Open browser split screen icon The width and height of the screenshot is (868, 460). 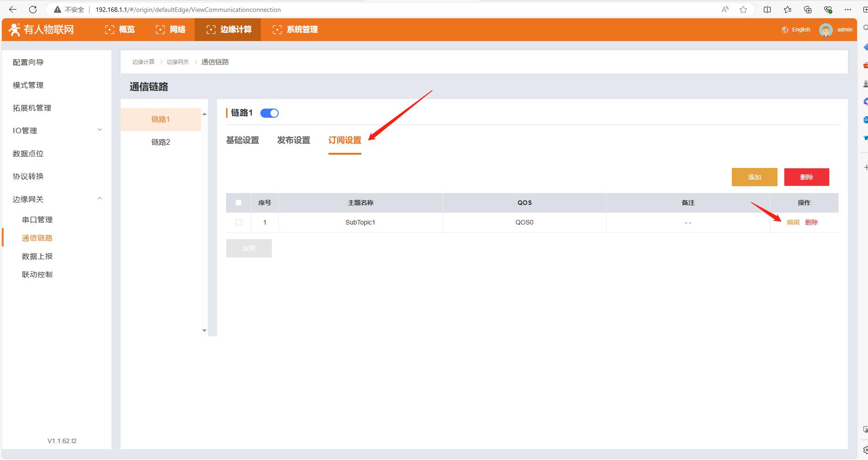767,10
